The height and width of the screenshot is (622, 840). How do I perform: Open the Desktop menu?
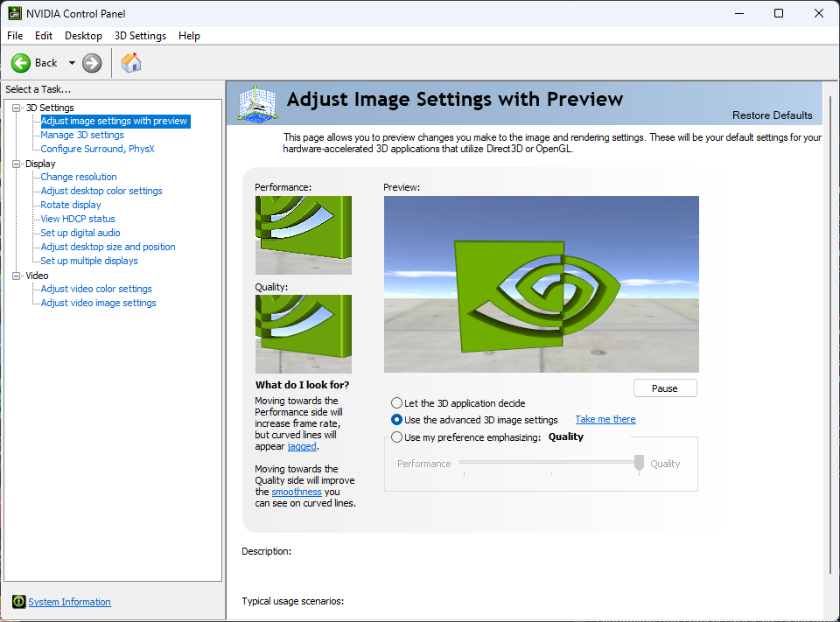point(83,36)
